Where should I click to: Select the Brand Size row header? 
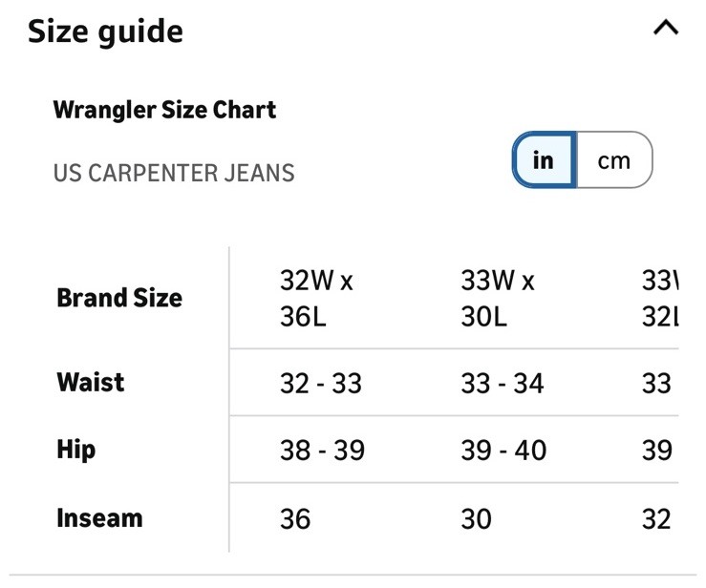[x=119, y=298]
